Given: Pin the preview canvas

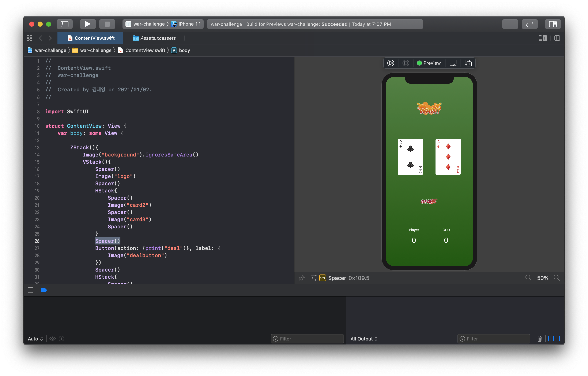Looking at the screenshot, I should pos(302,278).
